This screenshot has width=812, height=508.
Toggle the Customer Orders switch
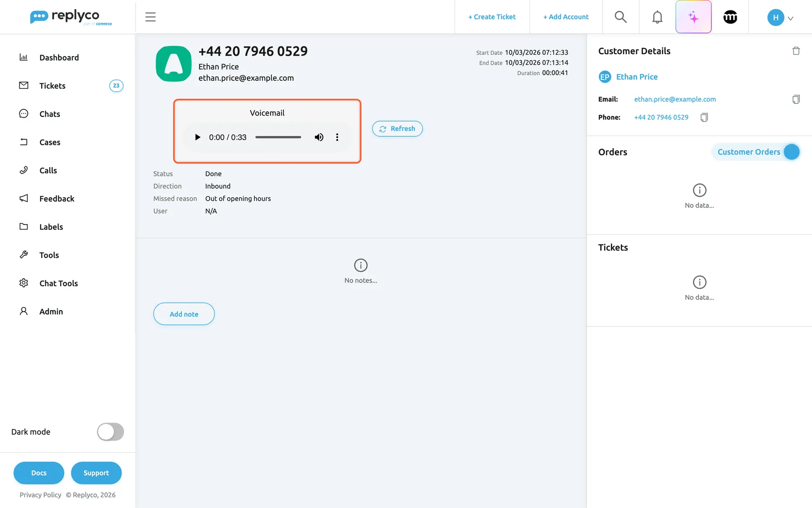click(x=791, y=152)
